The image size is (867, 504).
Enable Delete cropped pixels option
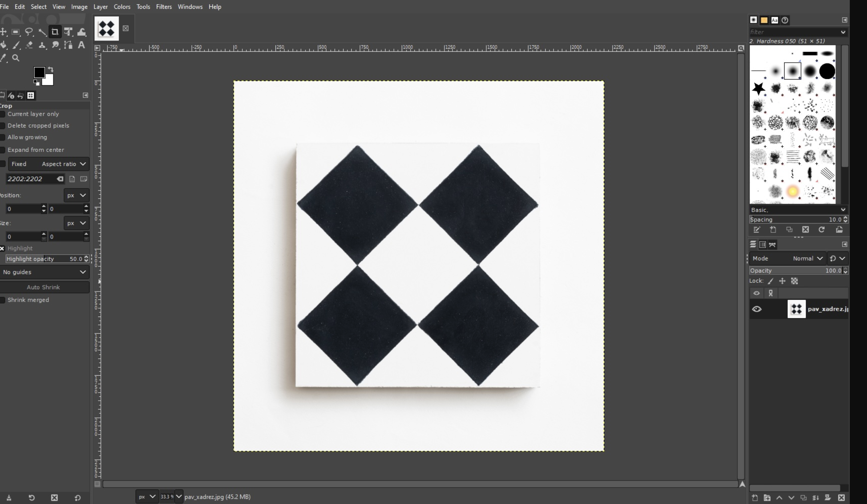coord(3,126)
